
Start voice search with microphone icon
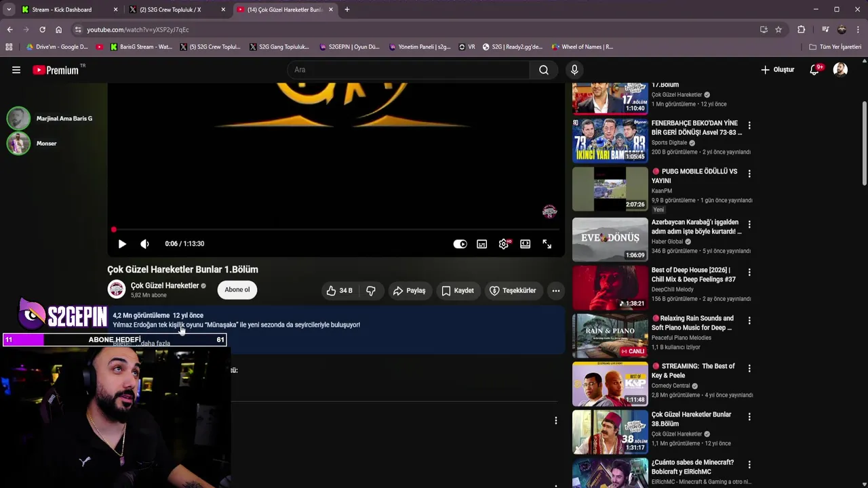tap(574, 70)
